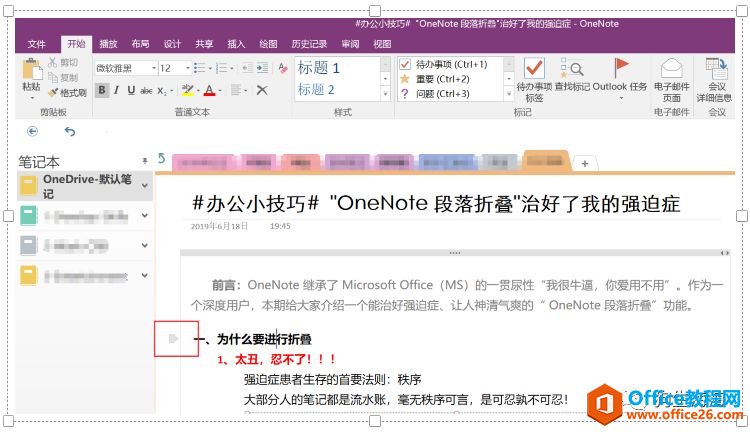Click the date 2019年6月18日 under the title
Screen dimensions: 750x432
pyautogui.click(x=219, y=226)
